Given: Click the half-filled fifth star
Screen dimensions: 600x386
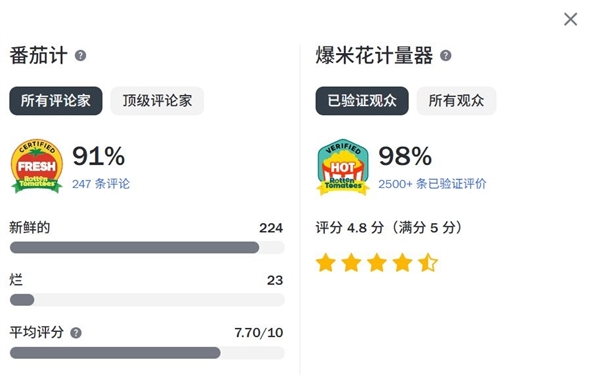Looking at the screenshot, I should pos(428,263).
